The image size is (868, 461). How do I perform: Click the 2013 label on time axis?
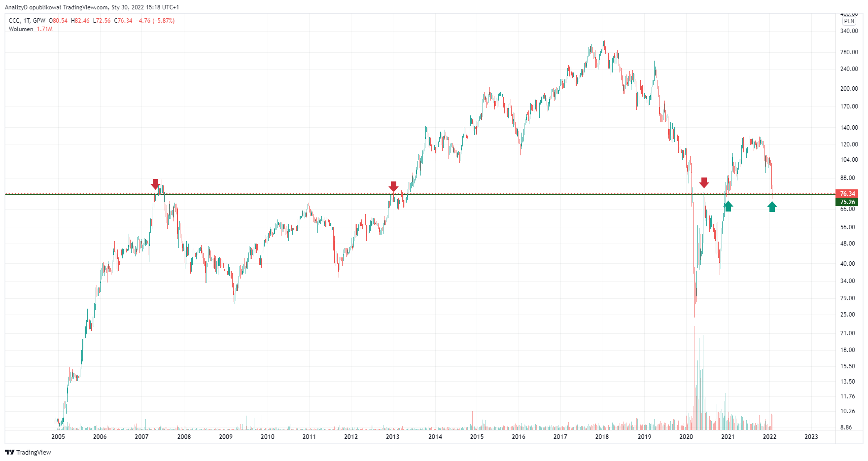[x=392, y=437]
